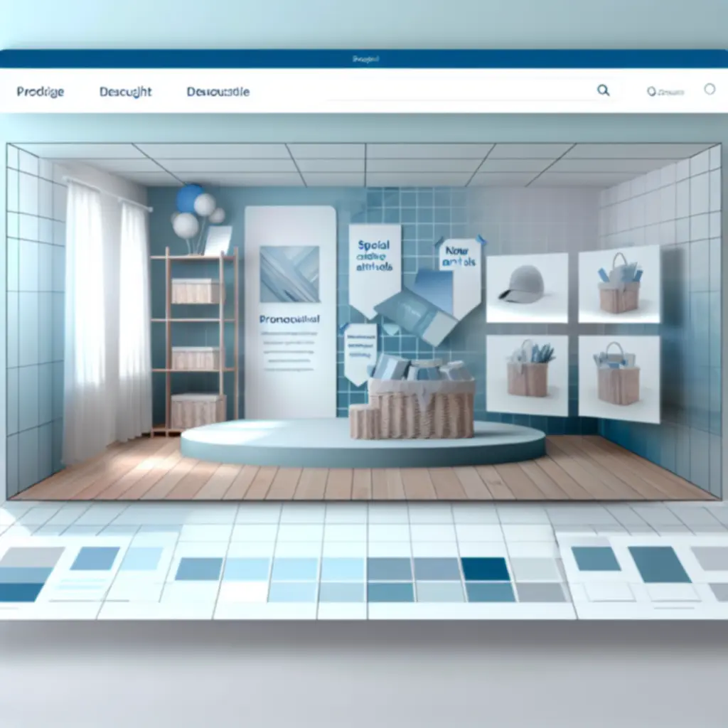Open the account link beside the search icon
Viewport: 728px width, 728px height.
pyautogui.click(x=665, y=91)
